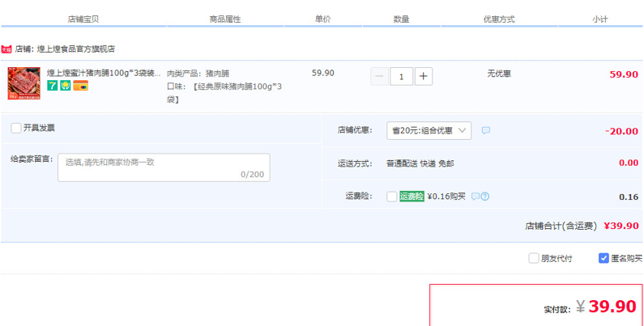The width and height of the screenshot is (644, 326).
Task: Click the store discount chat bubble icon
Action: click(486, 130)
